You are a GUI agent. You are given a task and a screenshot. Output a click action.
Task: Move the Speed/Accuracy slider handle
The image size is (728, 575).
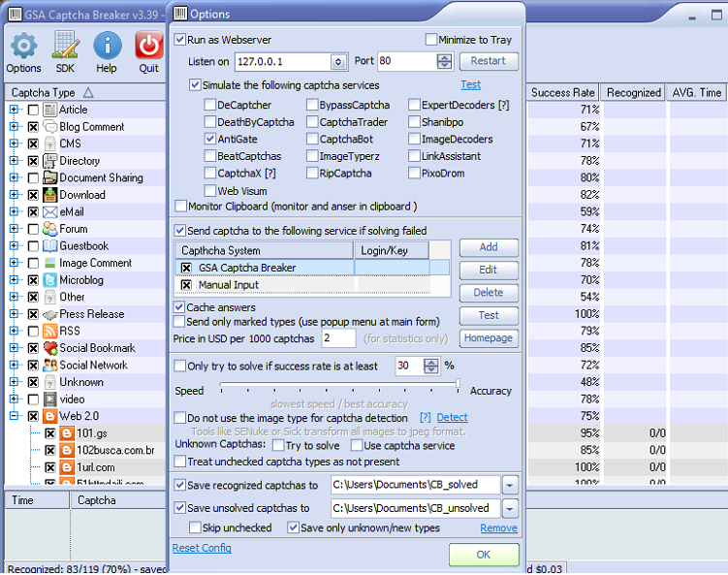[x=458, y=383]
